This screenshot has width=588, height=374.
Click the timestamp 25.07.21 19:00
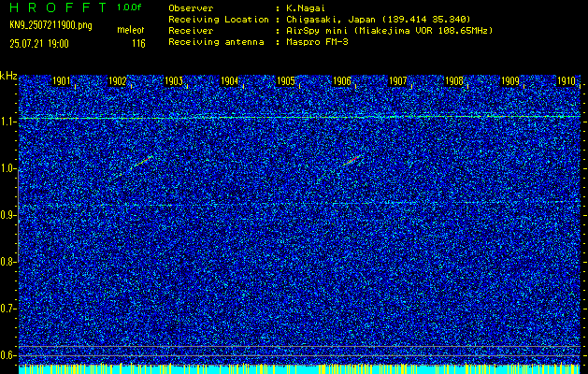[x=39, y=44]
